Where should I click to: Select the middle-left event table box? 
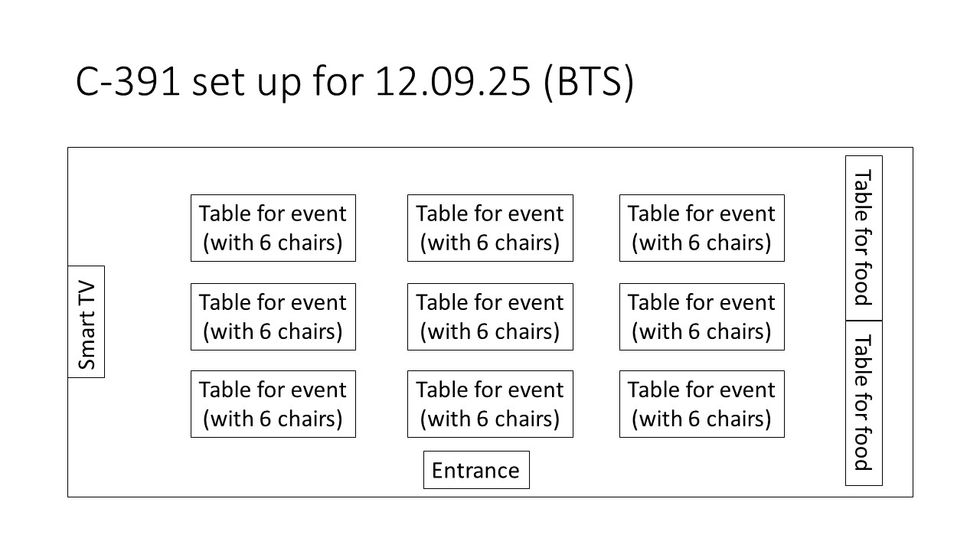click(x=273, y=317)
